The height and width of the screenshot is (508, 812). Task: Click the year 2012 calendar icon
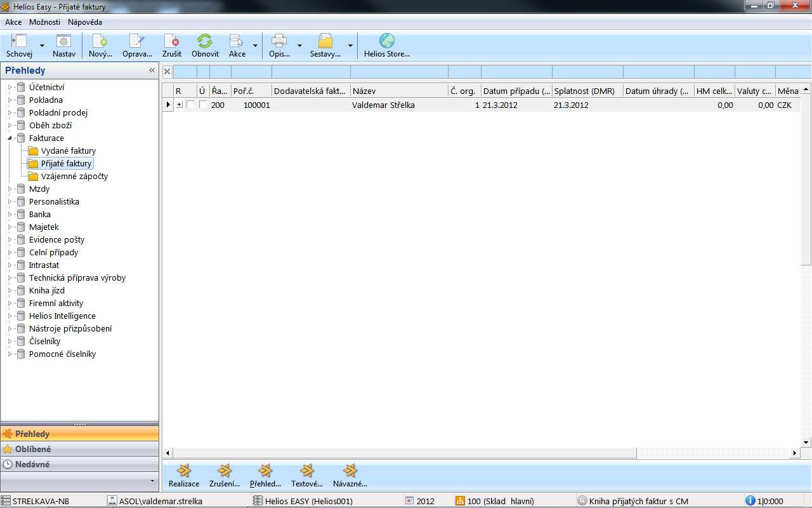point(409,501)
